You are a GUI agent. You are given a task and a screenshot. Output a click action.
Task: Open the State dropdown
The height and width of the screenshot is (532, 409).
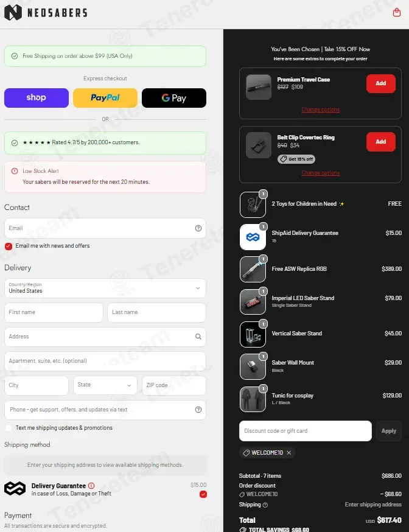pyautogui.click(x=105, y=385)
